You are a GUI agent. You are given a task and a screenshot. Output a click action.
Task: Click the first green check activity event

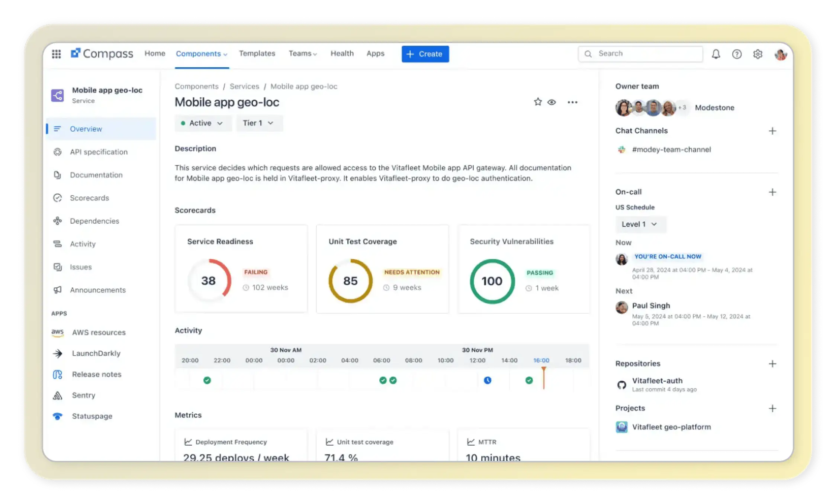(207, 380)
